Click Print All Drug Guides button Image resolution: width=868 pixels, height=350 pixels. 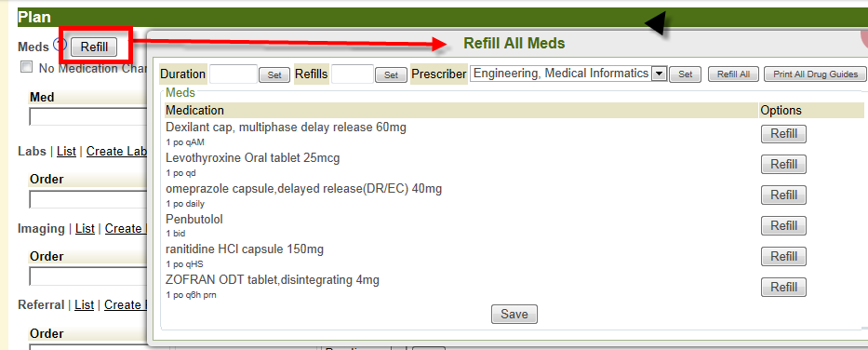pos(815,74)
